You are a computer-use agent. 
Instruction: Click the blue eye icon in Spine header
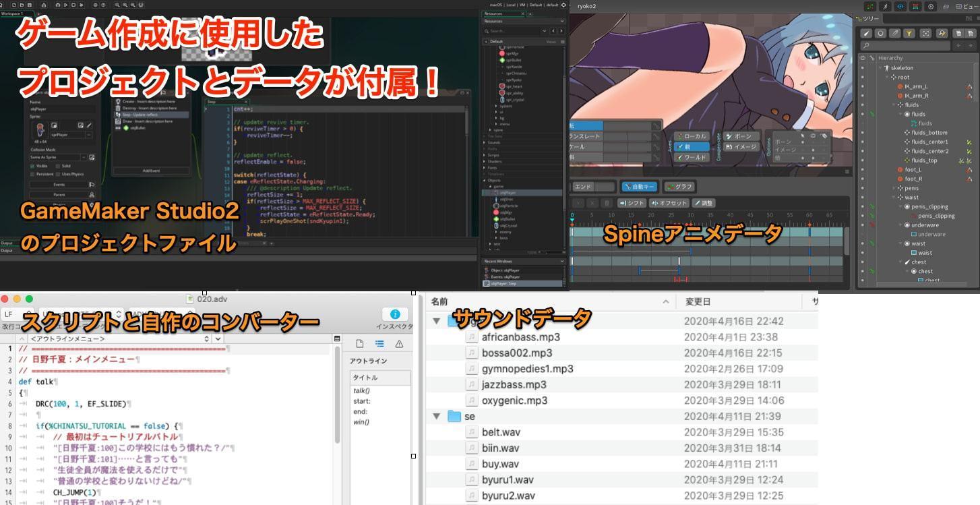coord(900,6)
